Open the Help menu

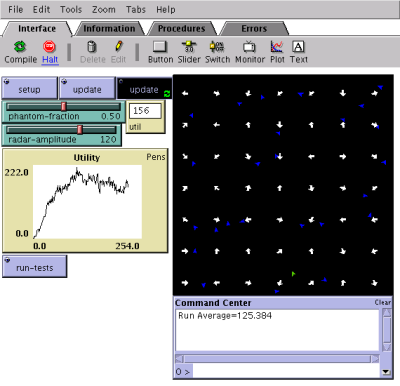(166, 10)
